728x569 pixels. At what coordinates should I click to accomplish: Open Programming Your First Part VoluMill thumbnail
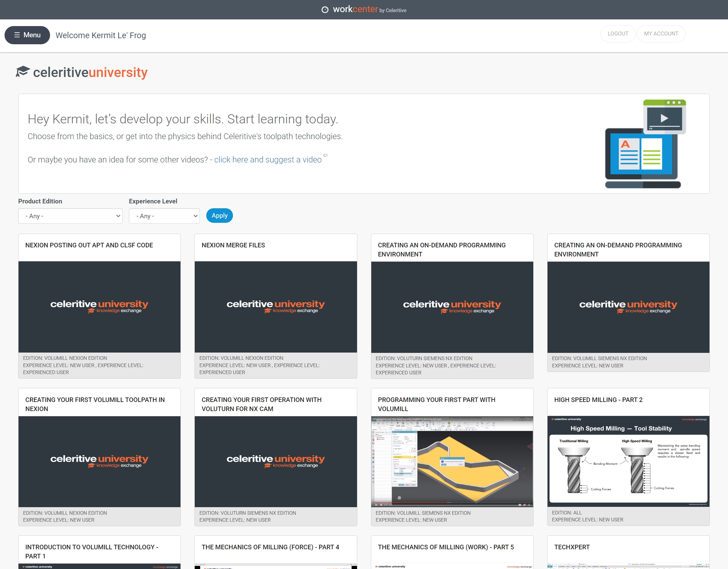click(452, 461)
